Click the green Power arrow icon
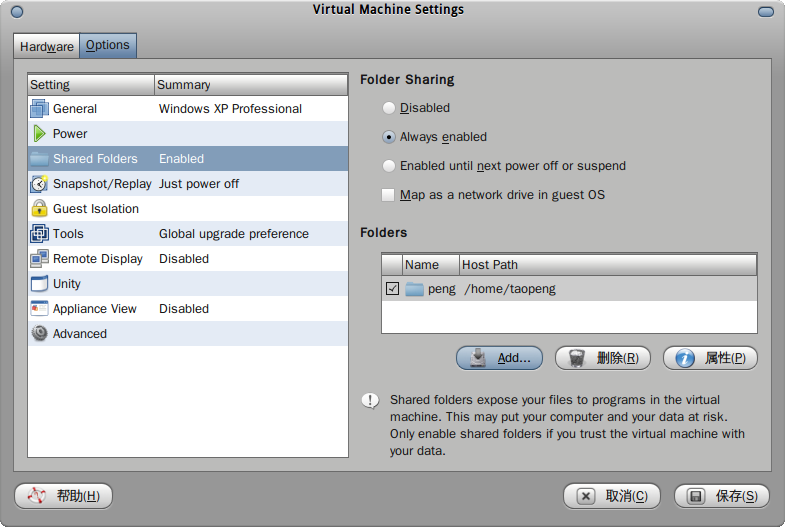Image resolution: width=785 pixels, height=527 pixels. [39, 134]
